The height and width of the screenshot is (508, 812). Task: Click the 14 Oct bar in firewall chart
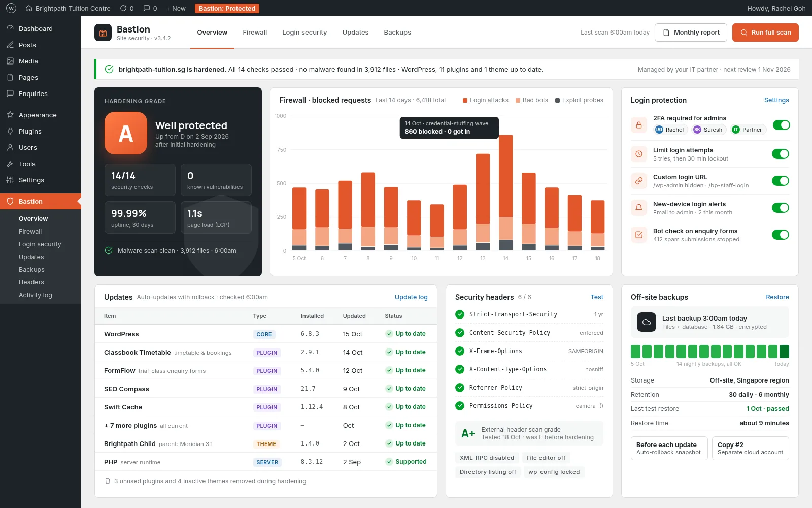[505, 193]
